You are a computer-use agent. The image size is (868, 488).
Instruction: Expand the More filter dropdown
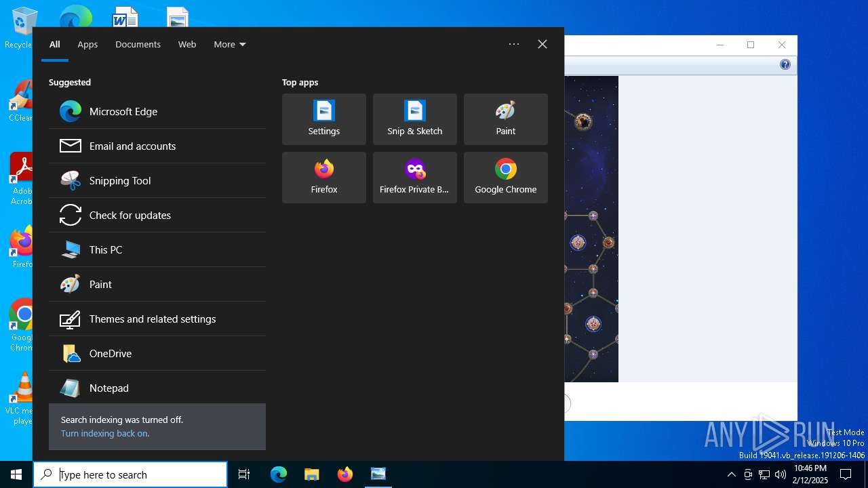(x=230, y=44)
